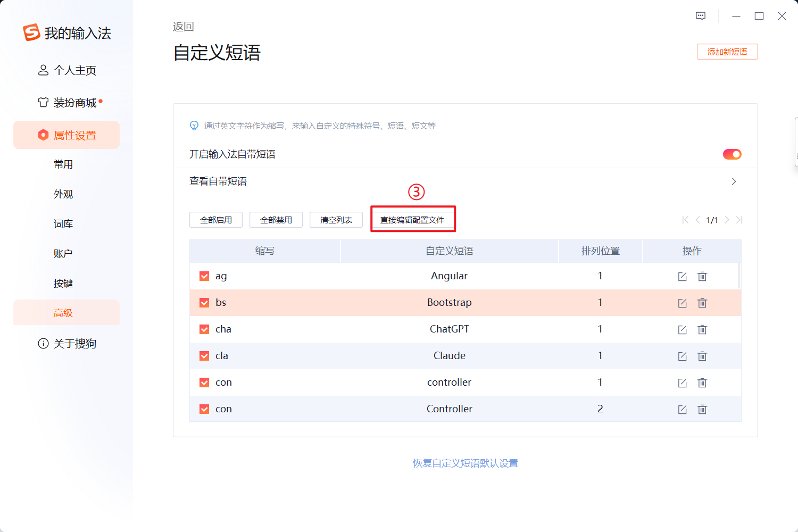798x532 pixels.
Task: Click 全部启用 button
Action: click(216, 220)
